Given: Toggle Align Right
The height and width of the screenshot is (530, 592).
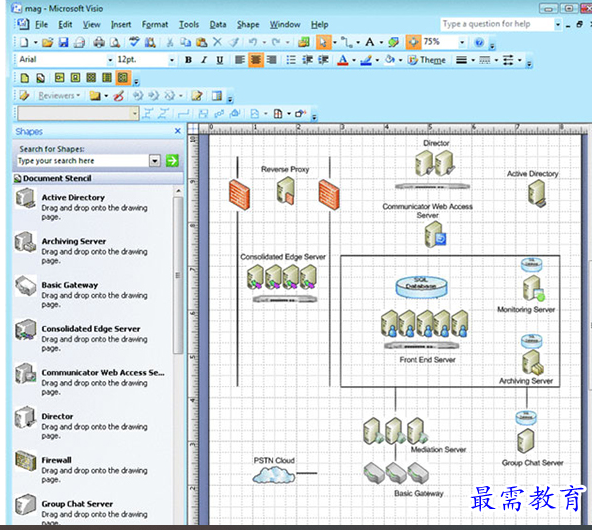Looking at the screenshot, I should coord(271,60).
